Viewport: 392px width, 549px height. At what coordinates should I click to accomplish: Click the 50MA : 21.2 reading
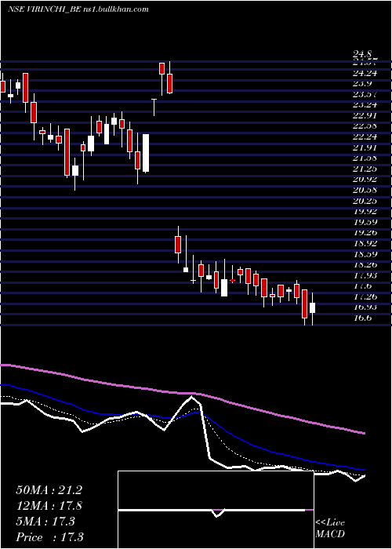click(49, 490)
